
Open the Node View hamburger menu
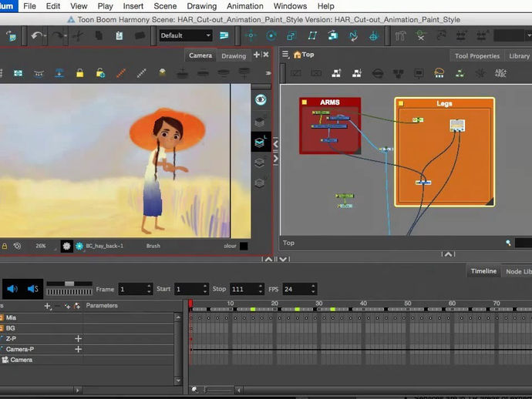click(x=285, y=54)
